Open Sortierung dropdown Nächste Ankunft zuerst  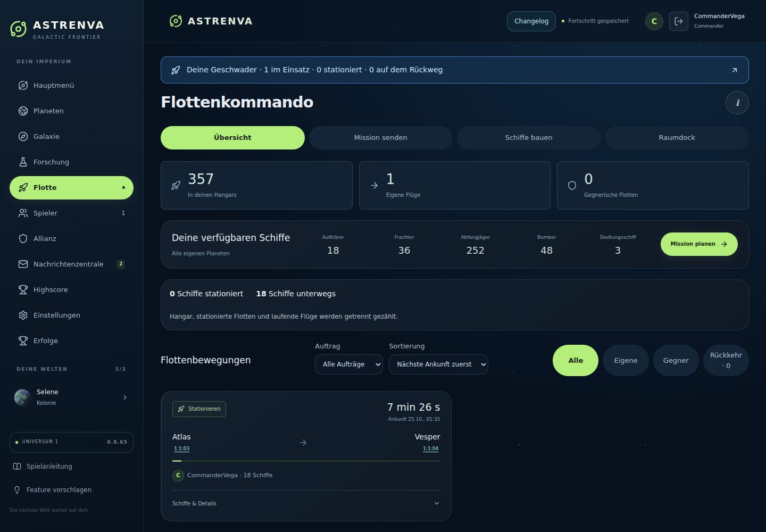coord(438,364)
